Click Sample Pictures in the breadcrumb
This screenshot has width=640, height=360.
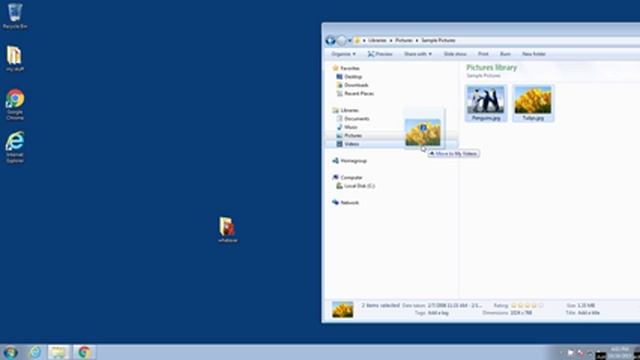coord(438,40)
